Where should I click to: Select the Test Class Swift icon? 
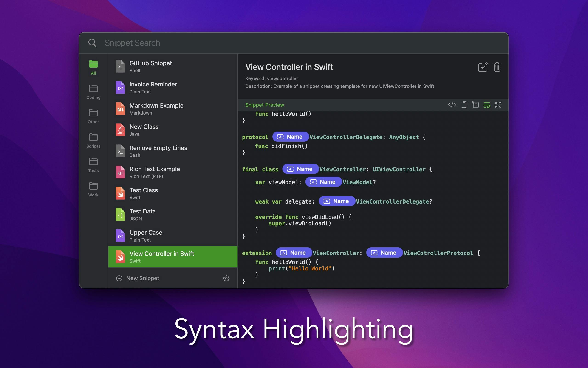120,193
